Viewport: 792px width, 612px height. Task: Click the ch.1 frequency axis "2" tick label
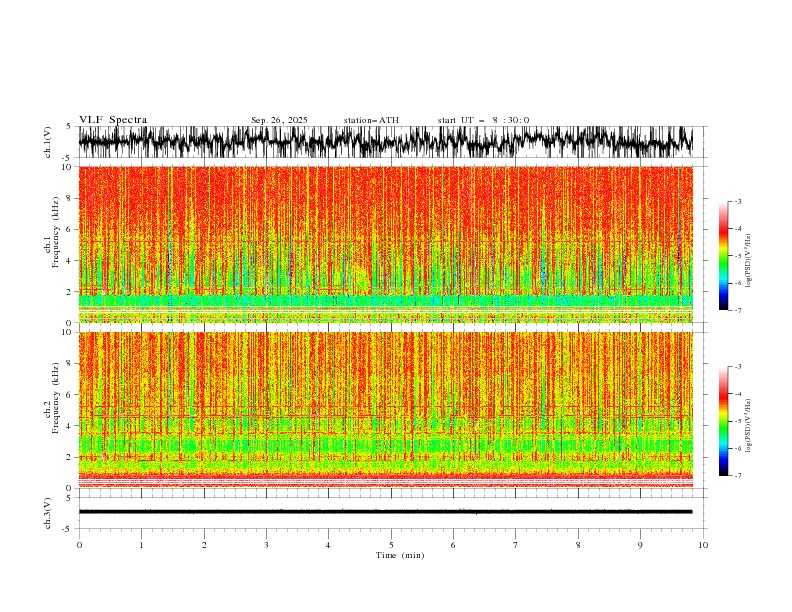click(x=70, y=291)
